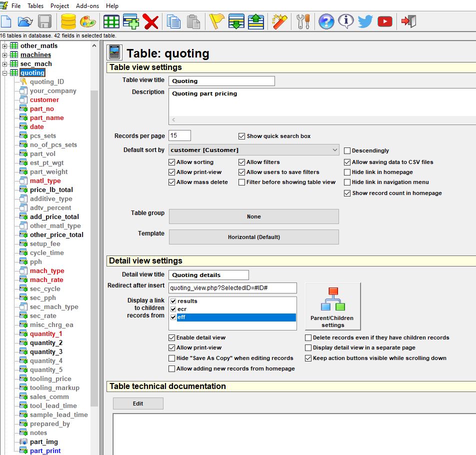Click the blue question mark help icon
This screenshot has width=476, height=455.
326,21
